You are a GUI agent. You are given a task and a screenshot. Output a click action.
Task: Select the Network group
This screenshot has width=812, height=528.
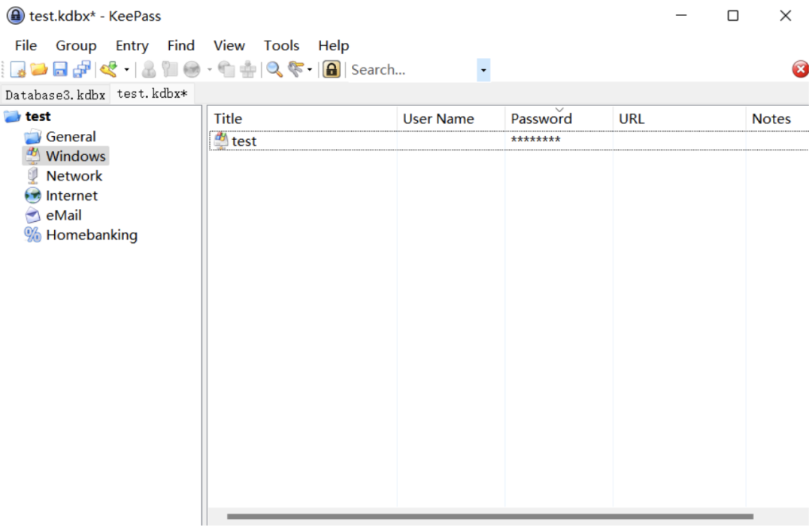[x=74, y=176]
